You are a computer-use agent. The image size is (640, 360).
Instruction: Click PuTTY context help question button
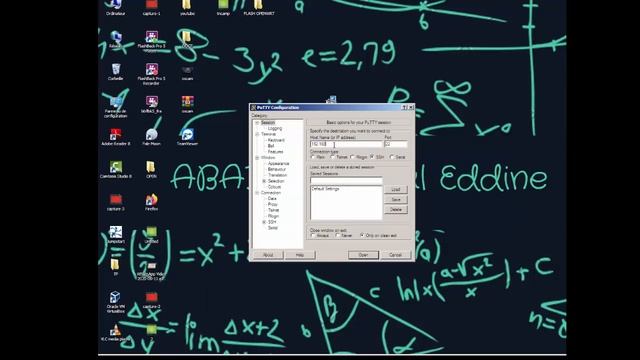tap(404, 107)
